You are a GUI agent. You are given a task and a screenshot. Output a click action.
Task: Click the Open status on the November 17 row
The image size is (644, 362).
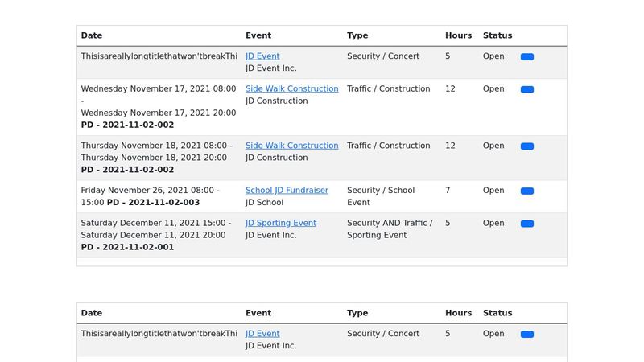[493, 88]
